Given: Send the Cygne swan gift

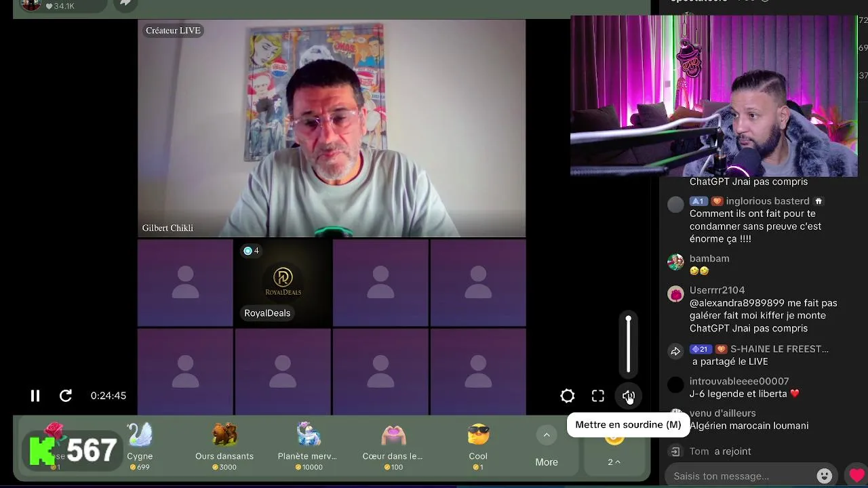Looking at the screenshot, I should 140,446.
